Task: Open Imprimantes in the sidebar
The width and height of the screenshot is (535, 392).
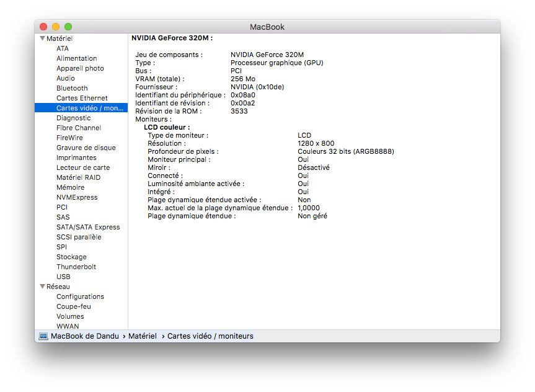Action: pyautogui.click(x=76, y=158)
